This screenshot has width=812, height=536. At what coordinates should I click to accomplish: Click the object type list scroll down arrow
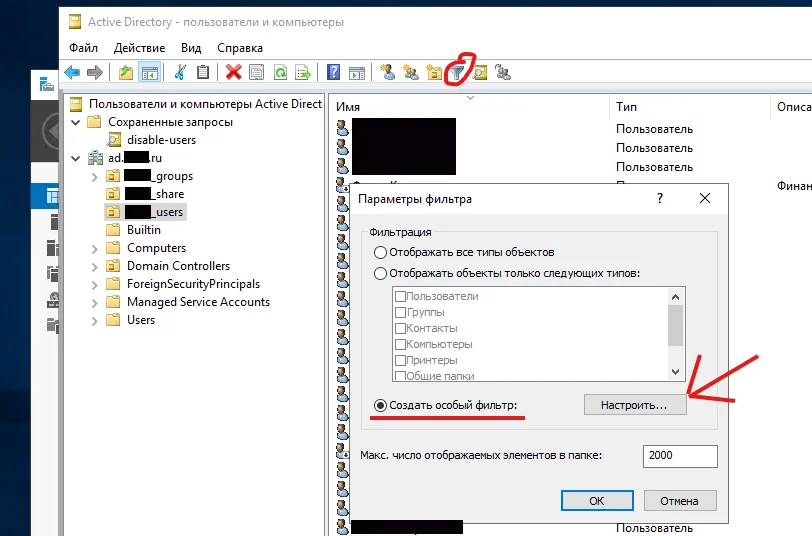675,371
